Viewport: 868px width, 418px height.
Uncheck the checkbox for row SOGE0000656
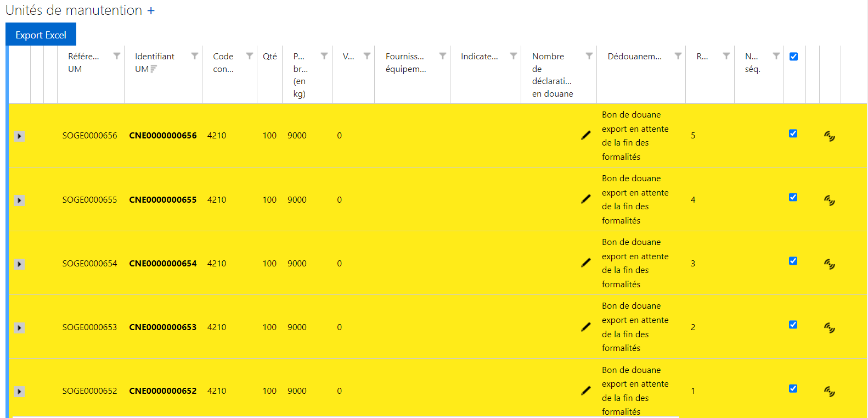pos(793,133)
